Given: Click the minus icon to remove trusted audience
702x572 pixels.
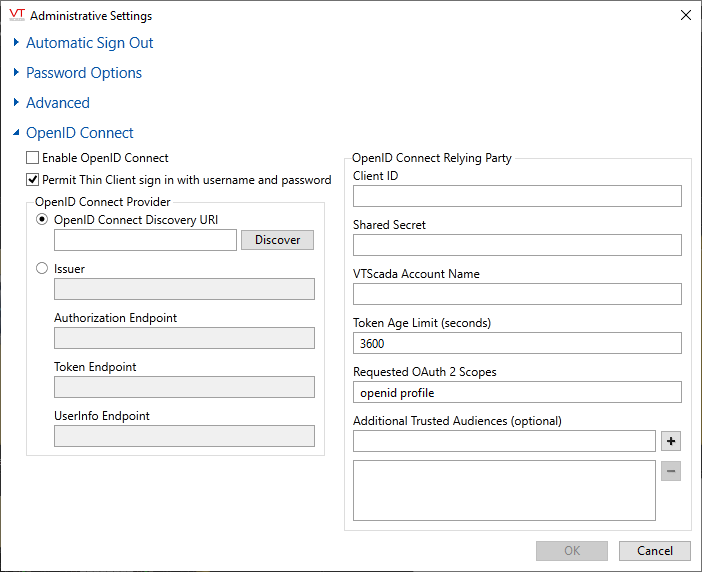Looking at the screenshot, I should (671, 471).
